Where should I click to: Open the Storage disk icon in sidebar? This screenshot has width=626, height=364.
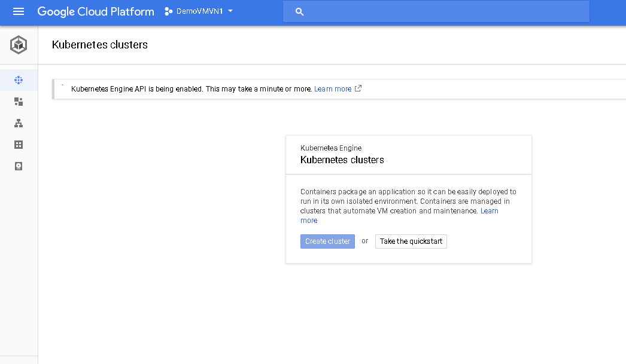tap(19, 166)
